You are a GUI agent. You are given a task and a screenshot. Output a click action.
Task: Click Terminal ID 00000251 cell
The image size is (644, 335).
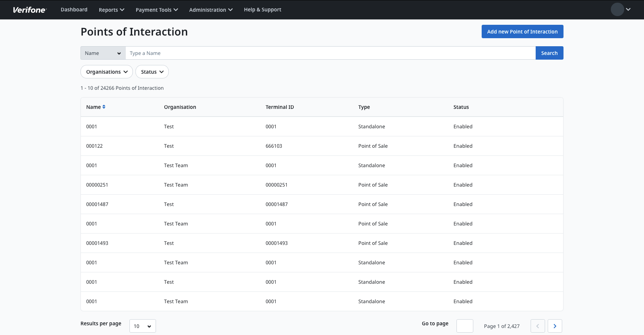click(276, 185)
